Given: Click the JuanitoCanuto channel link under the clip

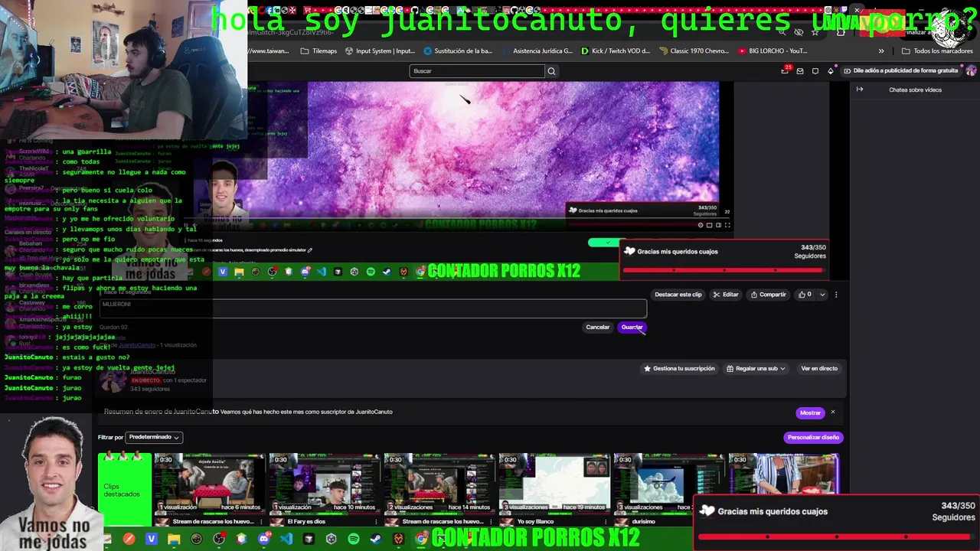Looking at the screenshot, I should pos(137,345).
